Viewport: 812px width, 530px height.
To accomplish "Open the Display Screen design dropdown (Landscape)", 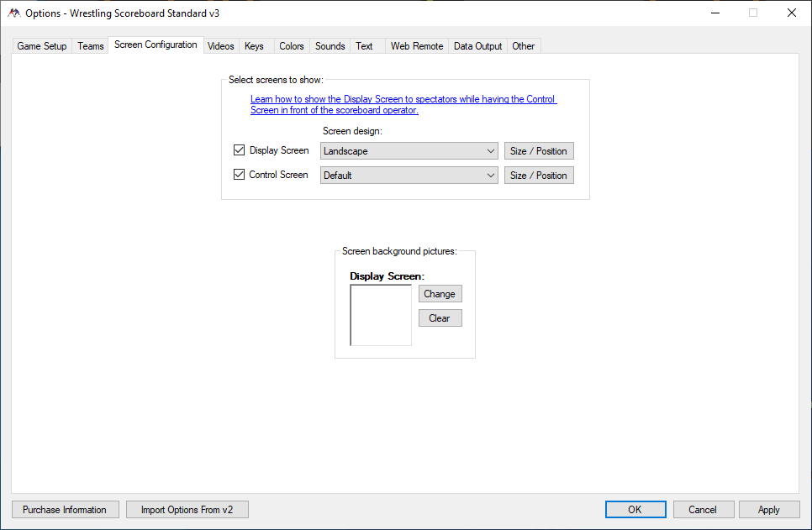I will (409, 151).
